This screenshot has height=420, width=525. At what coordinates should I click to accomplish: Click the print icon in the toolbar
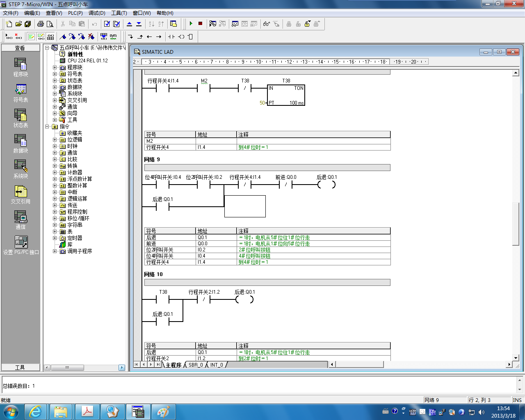coord(40,24)
